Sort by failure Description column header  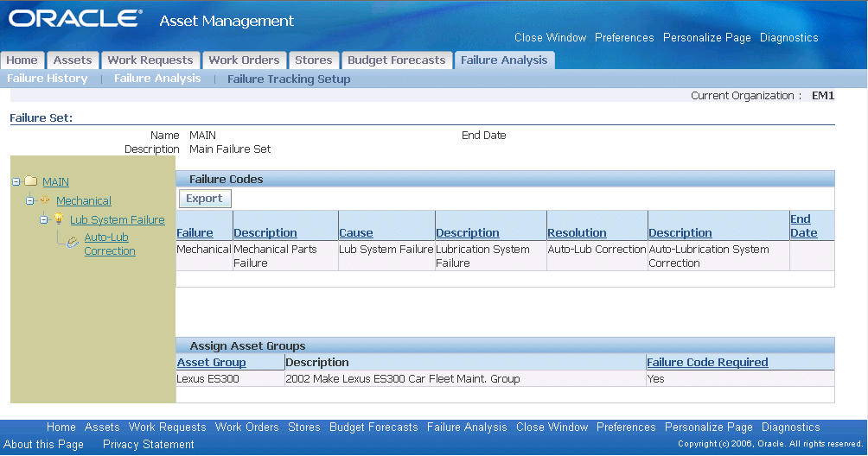(265, 232)
